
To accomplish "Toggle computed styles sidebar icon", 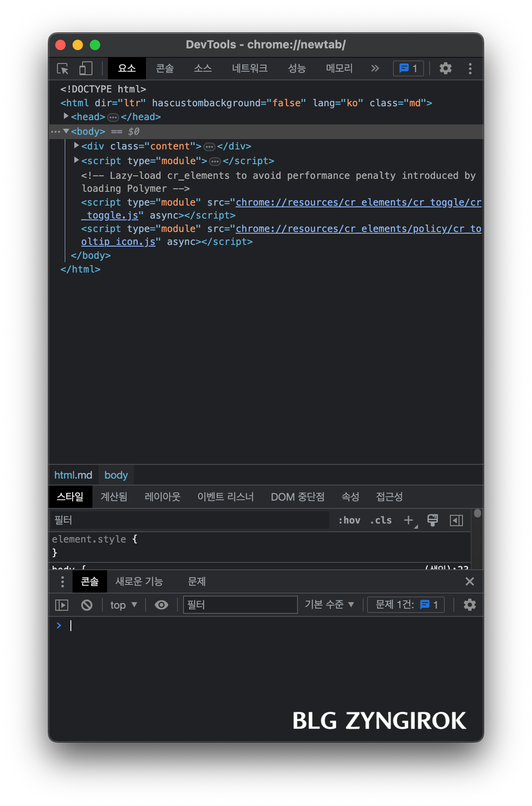I will [x=456, y=520].
